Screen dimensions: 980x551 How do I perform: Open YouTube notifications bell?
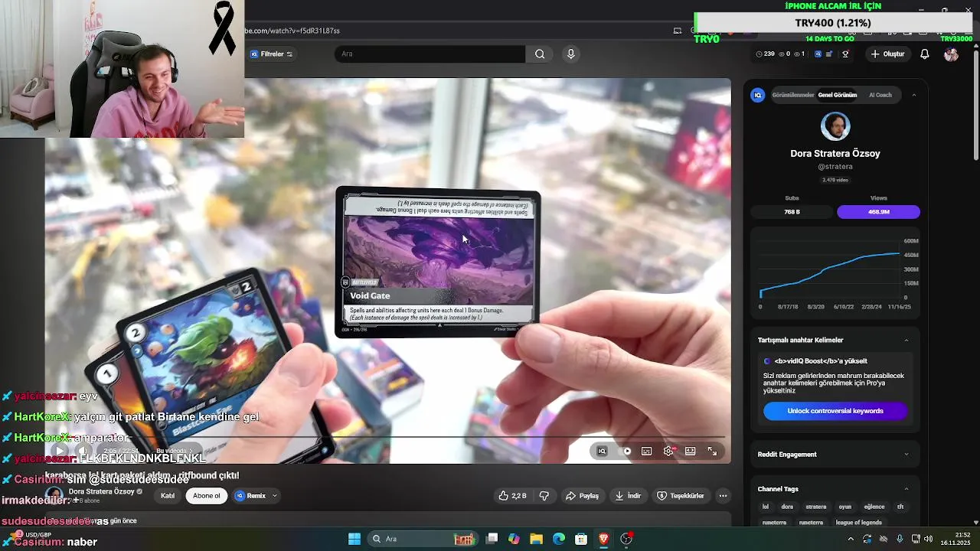925,54
